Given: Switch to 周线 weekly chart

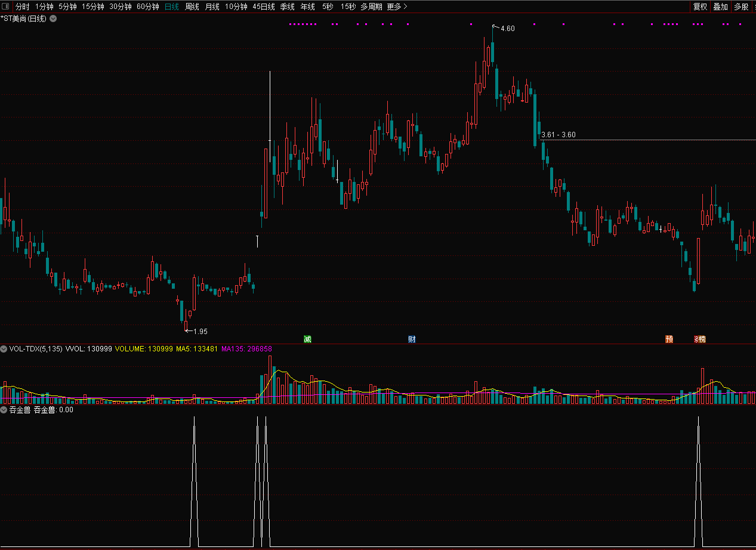Looking at the screenshot, I should [192, 7].
